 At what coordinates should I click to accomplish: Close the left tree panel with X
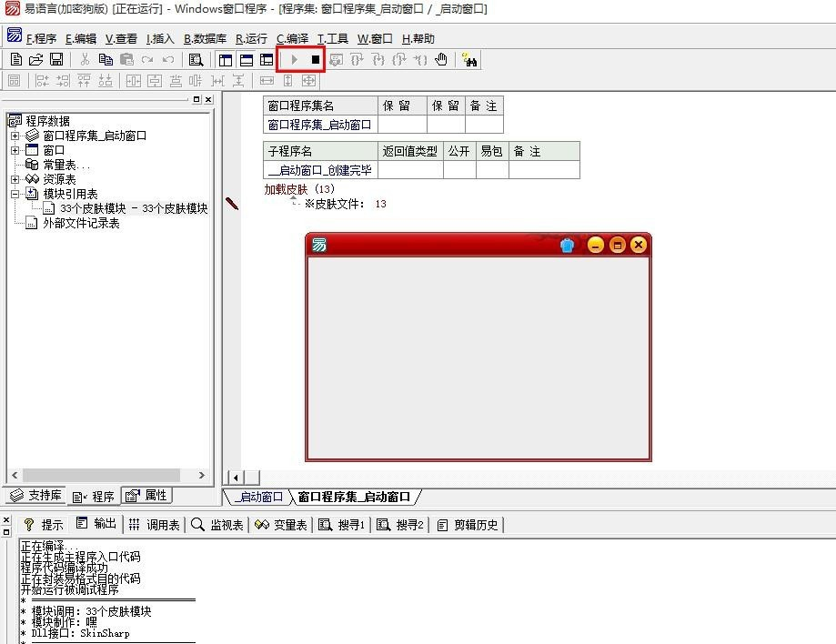pos(208,99)
